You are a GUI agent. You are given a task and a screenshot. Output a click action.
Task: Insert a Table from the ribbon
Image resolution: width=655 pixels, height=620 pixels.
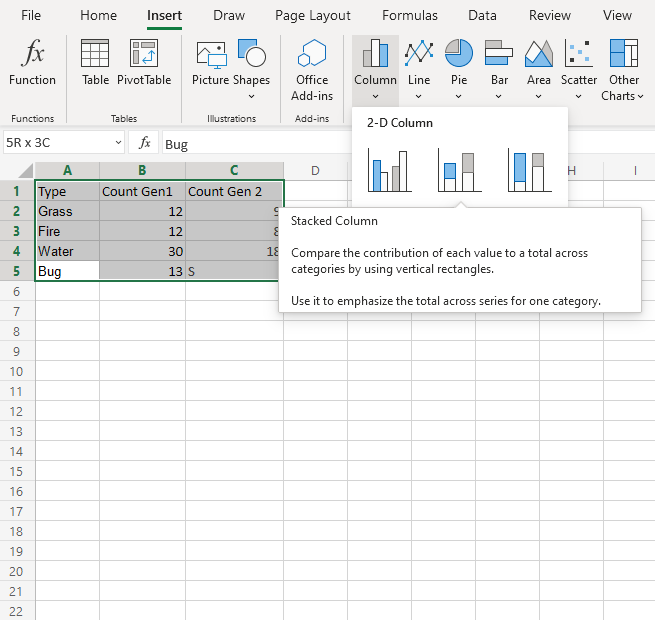pos(95,63)
